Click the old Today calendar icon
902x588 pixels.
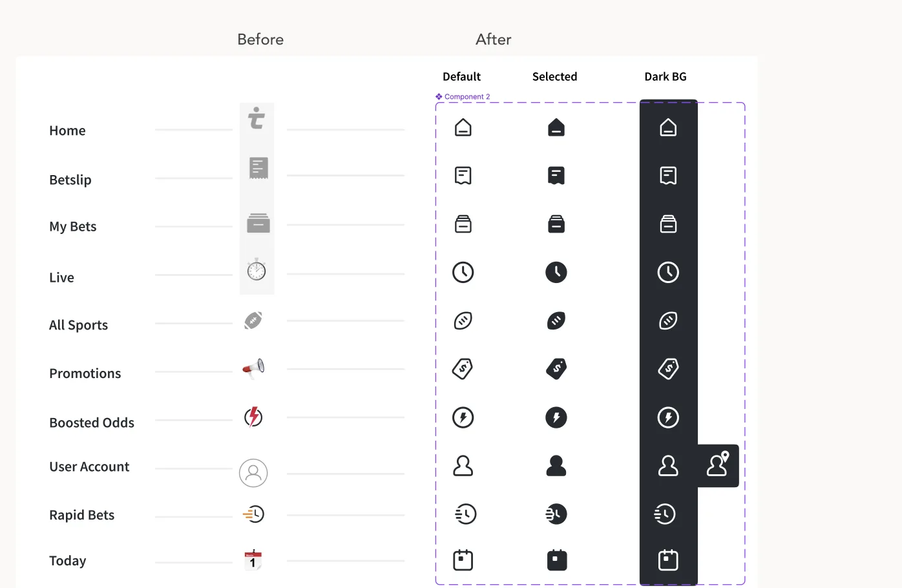coord(253,560)
